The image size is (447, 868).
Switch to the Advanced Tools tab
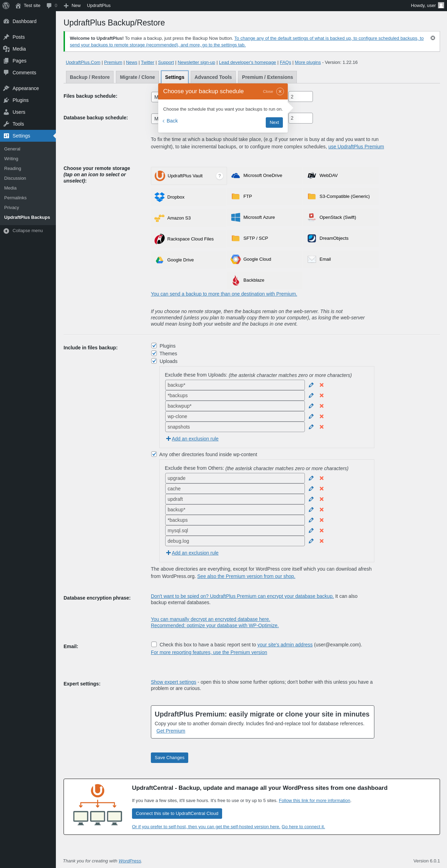213,77
